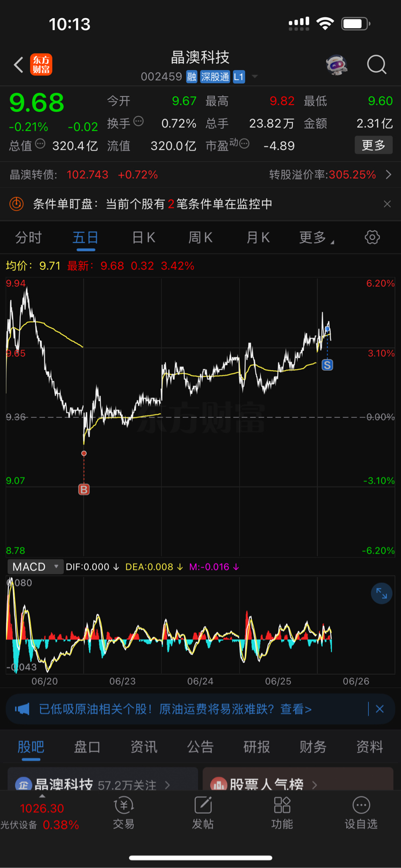This screenshot has height=868, width=401.
Task: Tap 光伏设备 sector index 1026.30
Action: (x=42, y=808)
